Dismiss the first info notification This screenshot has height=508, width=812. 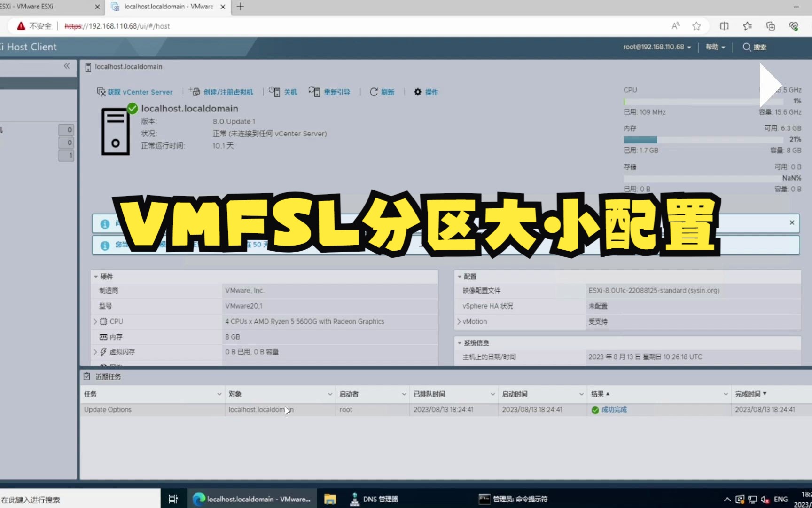(x=792, y=222)
